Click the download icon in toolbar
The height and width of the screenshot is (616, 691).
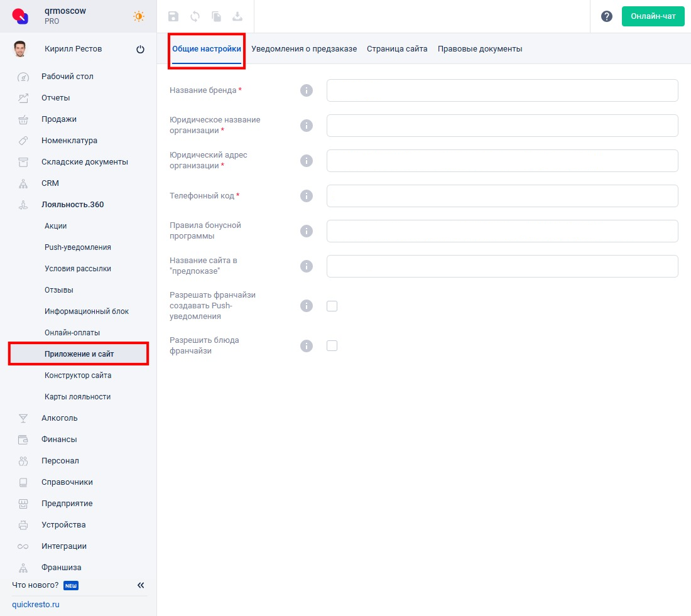pos(237,16)
